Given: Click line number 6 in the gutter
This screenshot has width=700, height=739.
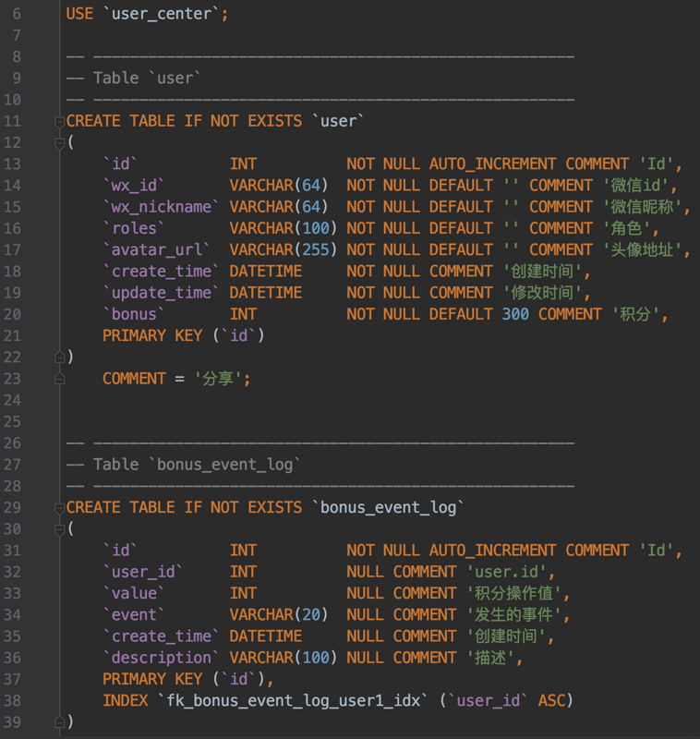Looking at the screenshot, I should click(x=17, y=14).
